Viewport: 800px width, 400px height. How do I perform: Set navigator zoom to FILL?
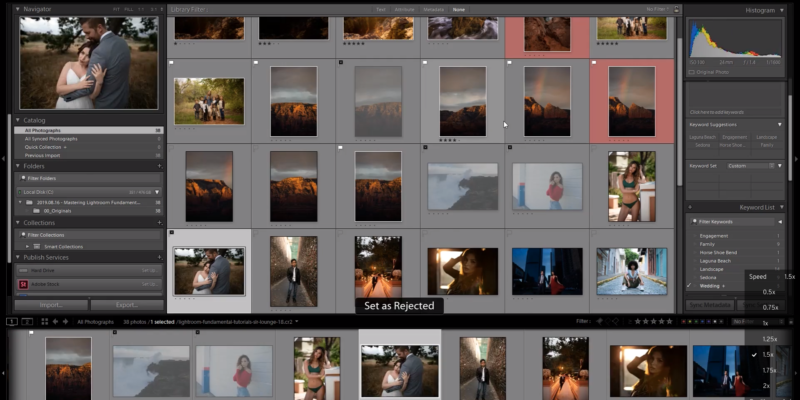pos(129,10)
